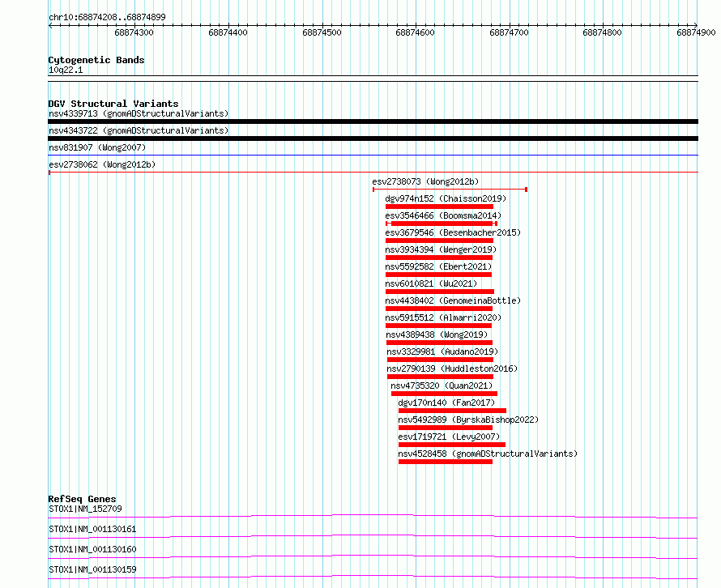Open variant dgv170n140 (Fan2017)
721x588 pixels.
click(446, 403)
